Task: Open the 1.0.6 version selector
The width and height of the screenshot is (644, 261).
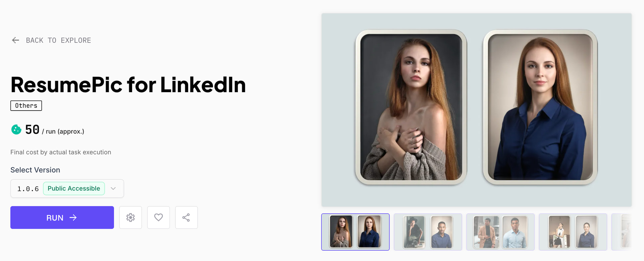Action: (x=67, y=188)
